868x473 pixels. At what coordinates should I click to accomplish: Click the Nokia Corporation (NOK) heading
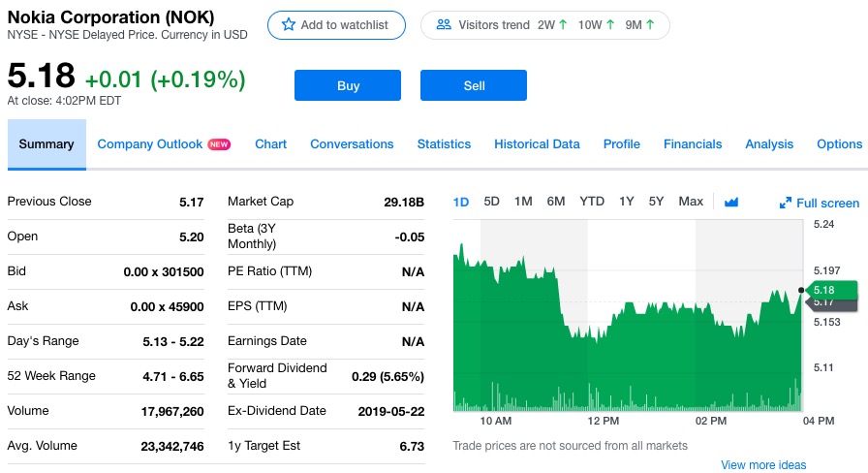click(x=110, y=17)
